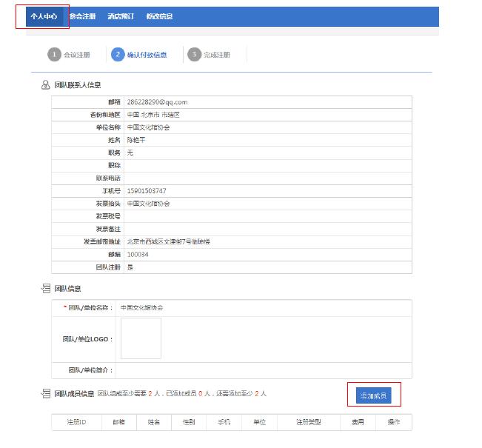Click the step 1 circle icon
The width and height of the screenshot is (482, 448).
coord(54,55)
